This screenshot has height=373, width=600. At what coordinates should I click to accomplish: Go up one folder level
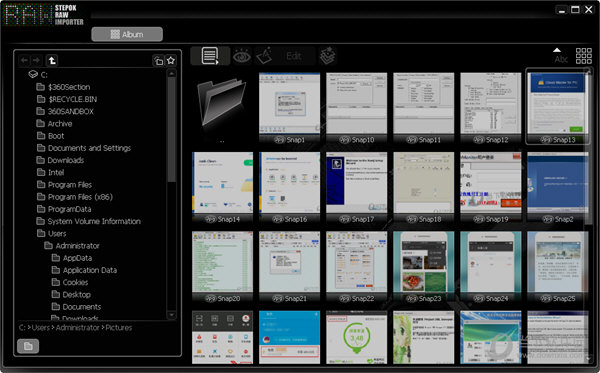(52, 60)
